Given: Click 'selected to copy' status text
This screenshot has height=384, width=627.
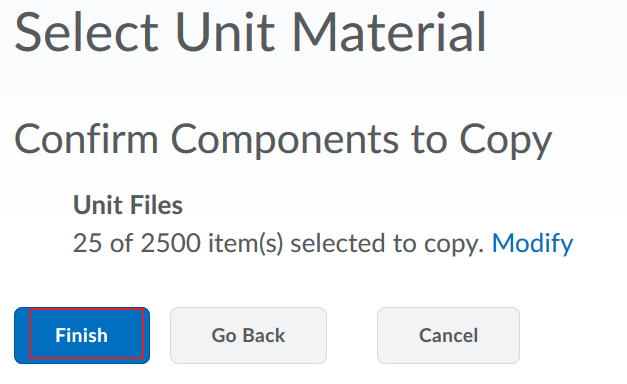Looking at the screenshot, I should [x=387, y=243].
